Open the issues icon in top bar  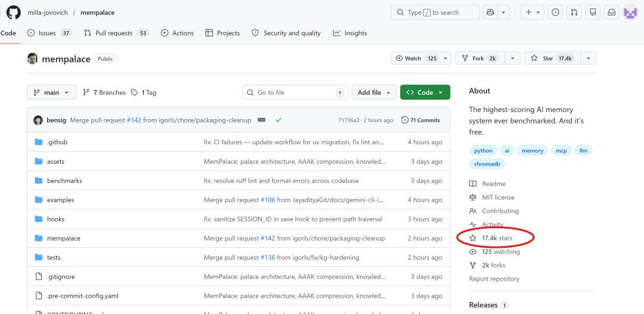click(556, 13)
